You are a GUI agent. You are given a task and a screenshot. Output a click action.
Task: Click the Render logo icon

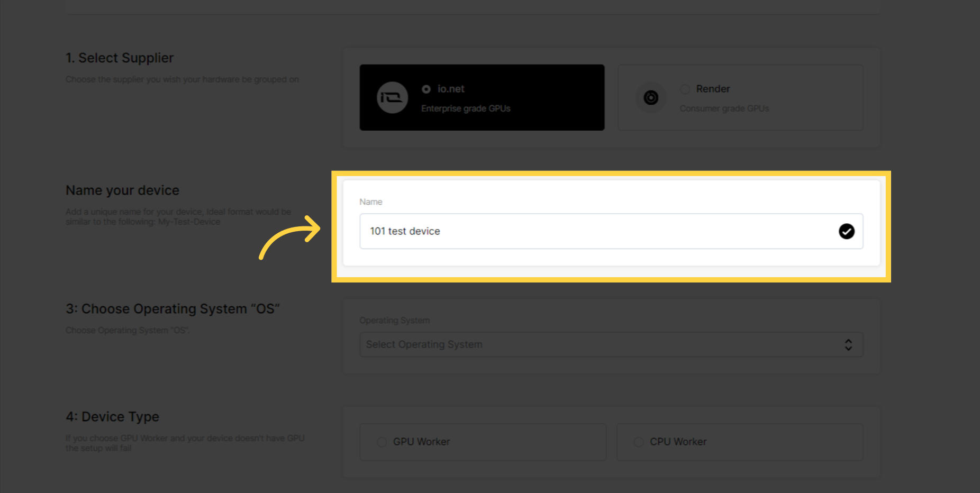[x=651, y=98]
